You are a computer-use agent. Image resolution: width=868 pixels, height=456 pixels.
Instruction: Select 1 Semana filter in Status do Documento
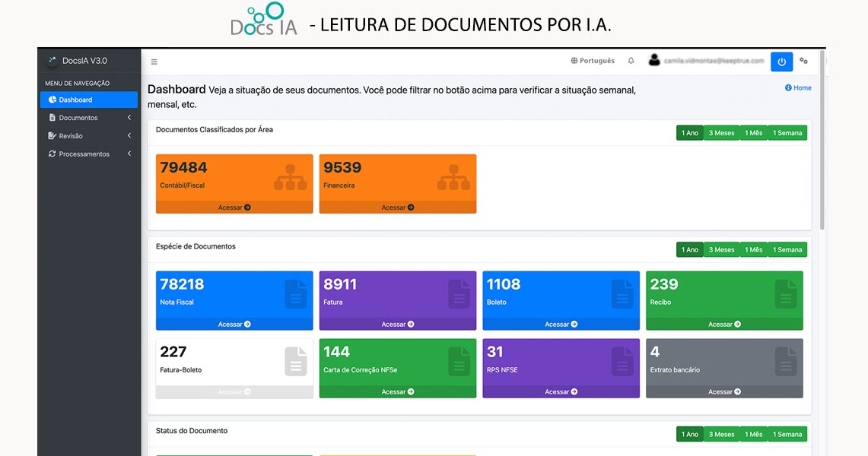pyautogui.click(x=787, y=435)
